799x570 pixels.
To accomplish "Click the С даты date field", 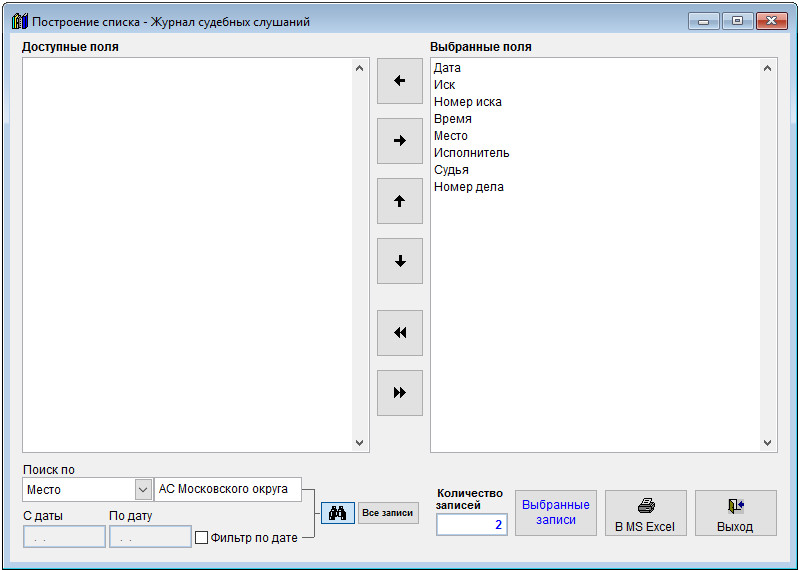I will click(64, 537).
